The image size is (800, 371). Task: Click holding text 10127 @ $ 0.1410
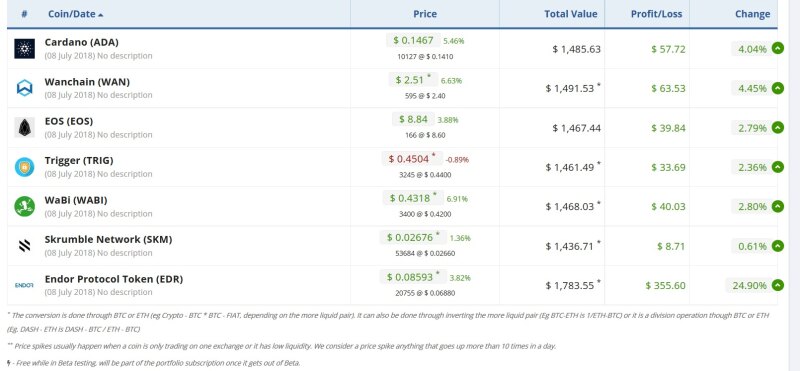[425, 57]
